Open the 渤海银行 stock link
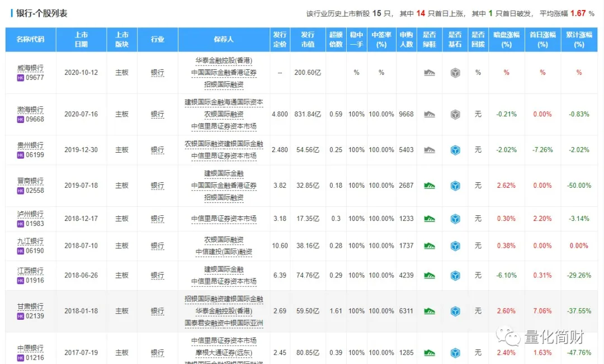This screenshot has height=364, width=604. point(30,110)
